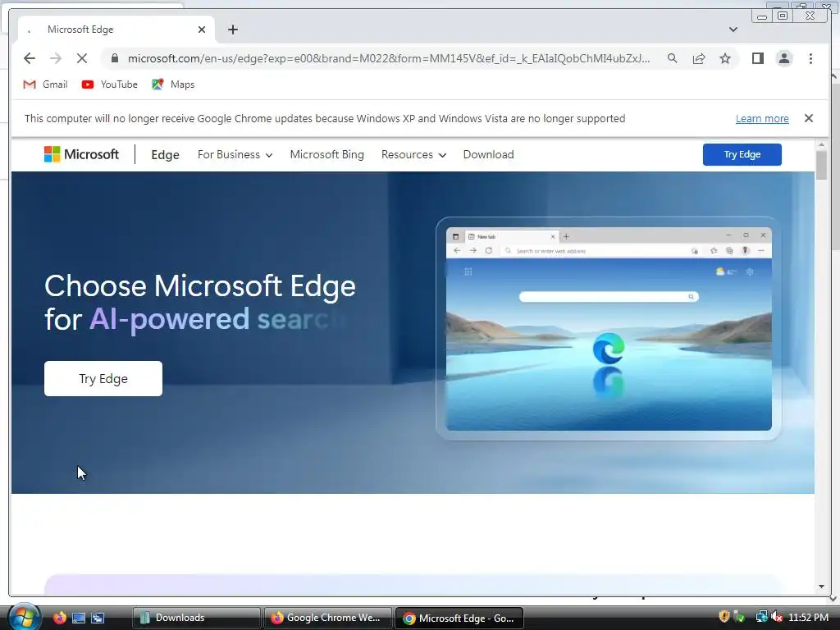Open the Download menu item
840x630 pixels.
click(x=488, y=154)
